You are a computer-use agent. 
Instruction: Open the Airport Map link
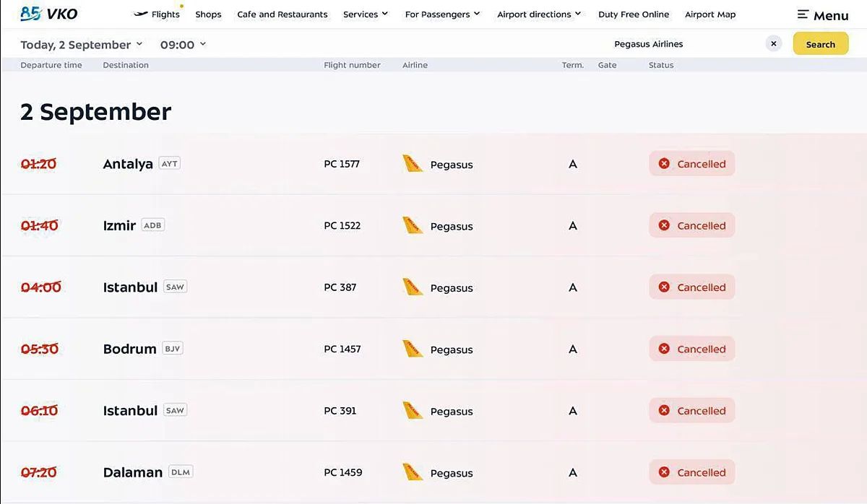coord(710,14)
